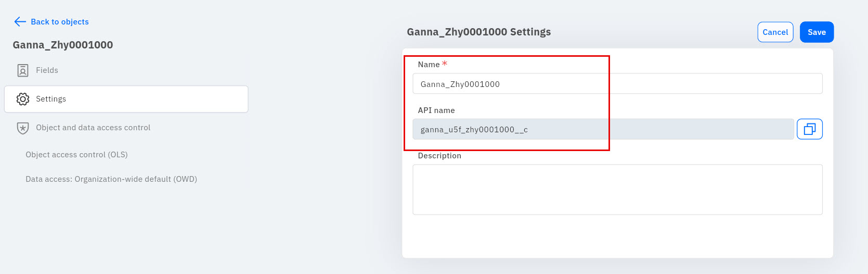Open Data access: Organization-wide default (OWD)
The image size is (868, 274).
(111, 179)
